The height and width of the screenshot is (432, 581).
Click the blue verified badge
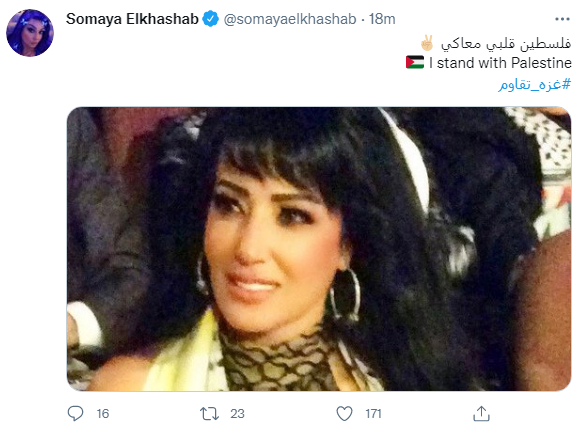tap(211, 19)
